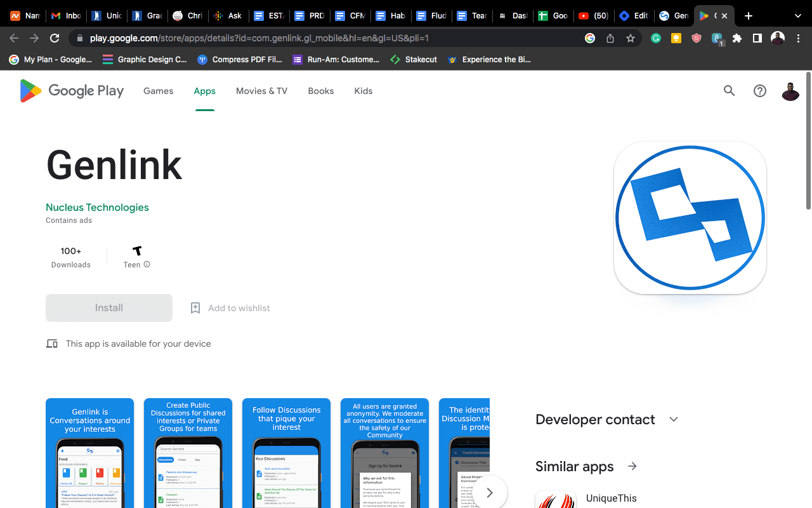
Task: Open your Google account profile avatar
Action: (790, 91)
